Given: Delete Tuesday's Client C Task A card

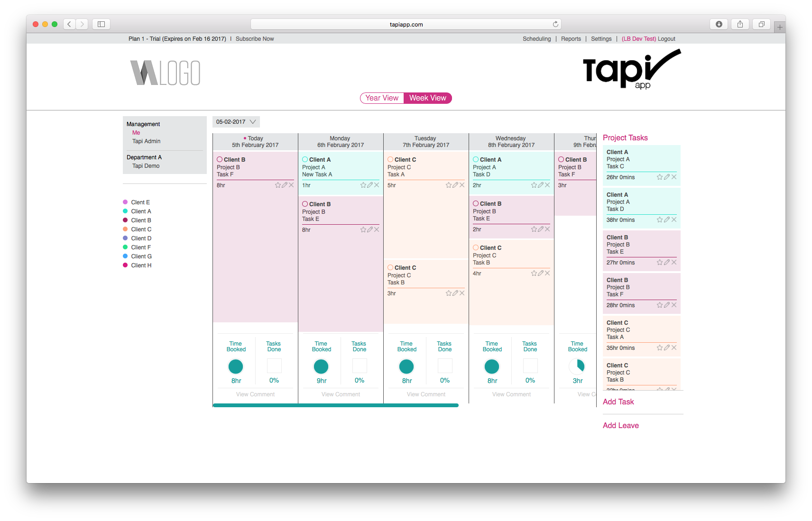Looking at the screenshot, I should 462,185.
